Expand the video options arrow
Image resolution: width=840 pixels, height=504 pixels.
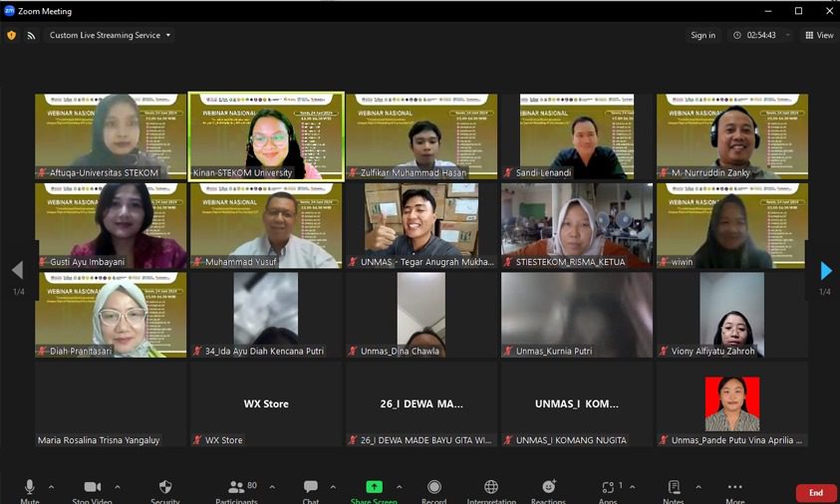(x=118, y=487)
